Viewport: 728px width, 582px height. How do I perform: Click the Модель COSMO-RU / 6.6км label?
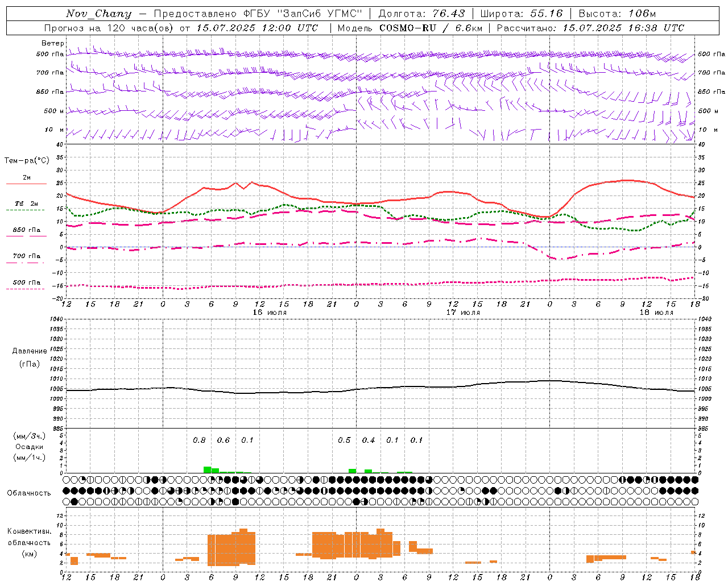pos(409,28)
